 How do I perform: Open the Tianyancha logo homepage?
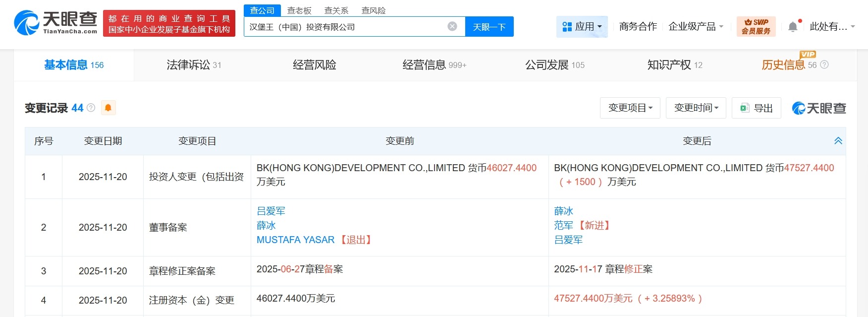55,23
